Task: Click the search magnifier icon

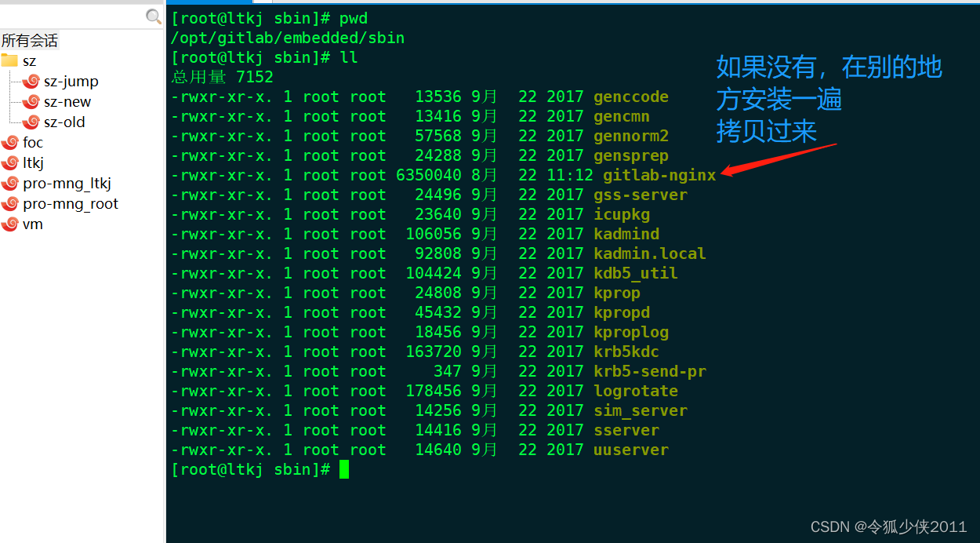Action: 153,15
